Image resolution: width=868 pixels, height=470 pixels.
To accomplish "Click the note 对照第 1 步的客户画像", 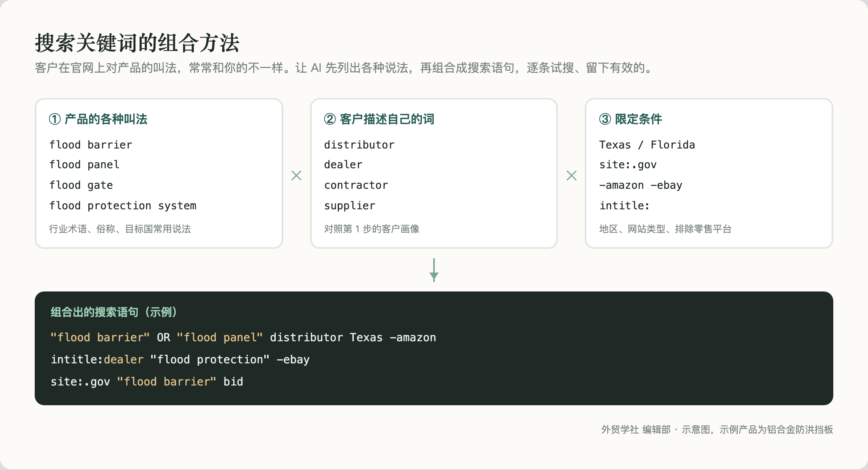I will pyautogui.click(x=372, y=229).
